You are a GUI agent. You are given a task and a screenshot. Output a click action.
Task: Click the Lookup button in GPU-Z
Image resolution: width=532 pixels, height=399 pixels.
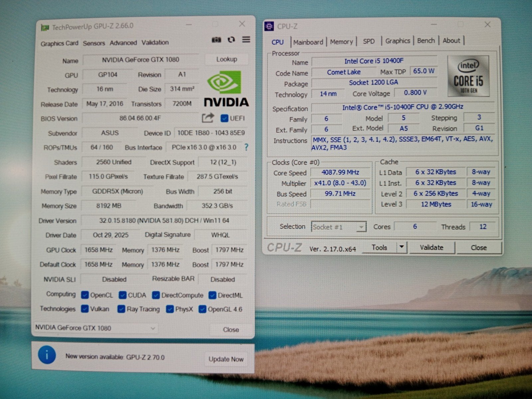click(x=226, y=59)
